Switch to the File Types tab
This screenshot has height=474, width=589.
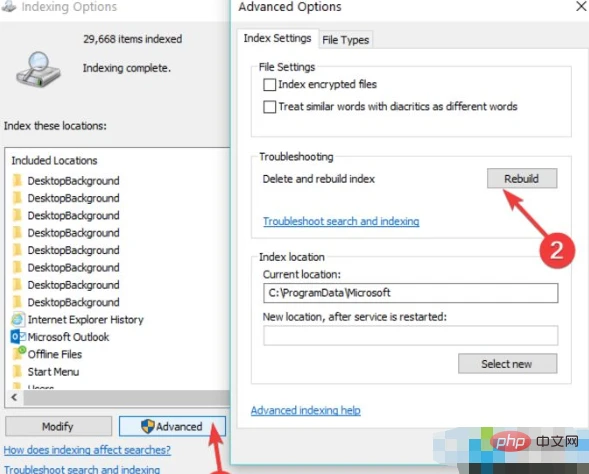point(346,39)
